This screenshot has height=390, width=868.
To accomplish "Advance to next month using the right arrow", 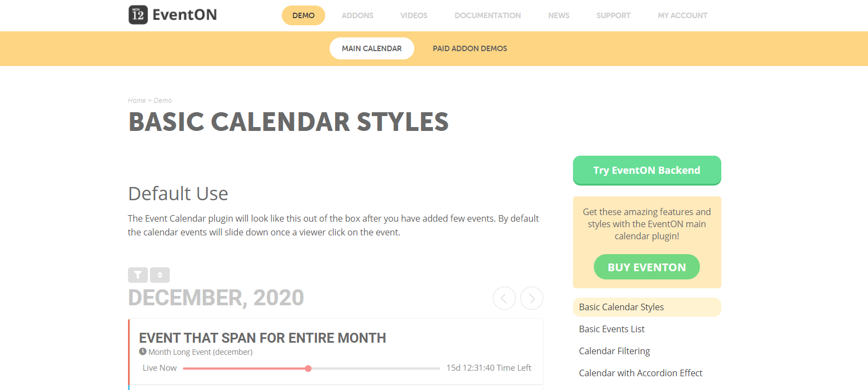I will [531, 298].
